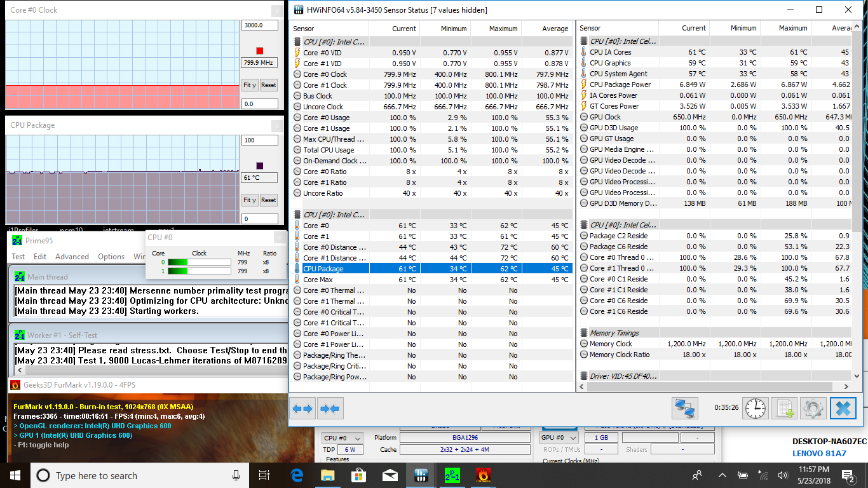Click the icon beside GPU Clock row

(584, 117)
